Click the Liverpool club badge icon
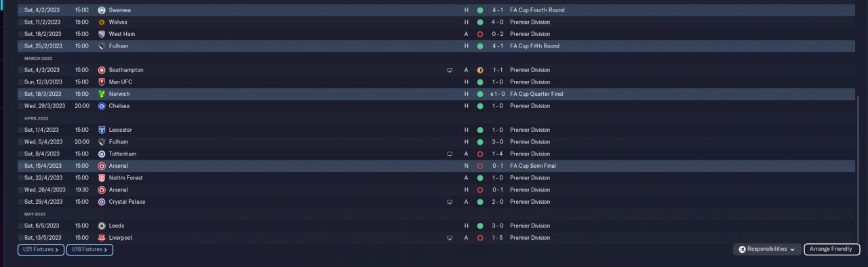 (102, 238)
